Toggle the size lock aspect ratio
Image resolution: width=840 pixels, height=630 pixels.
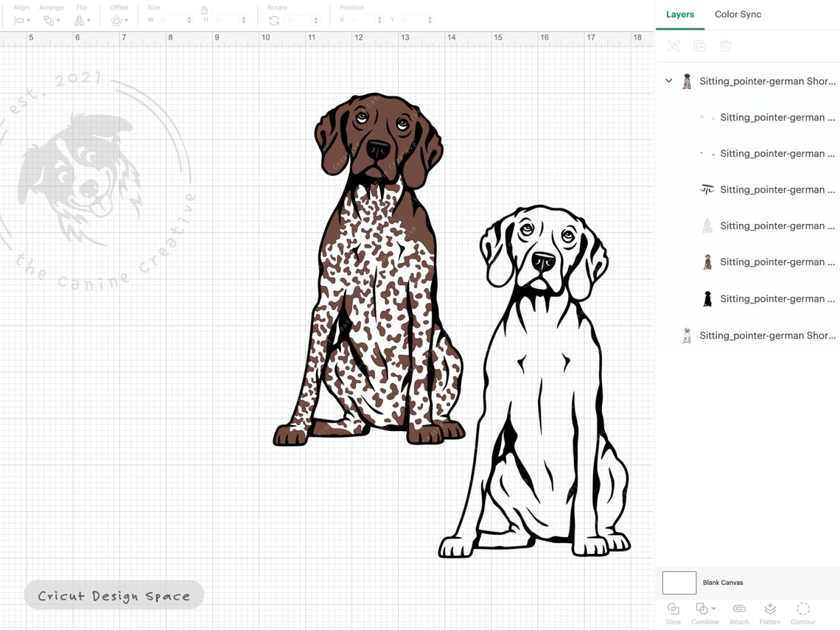coord(204,11)
